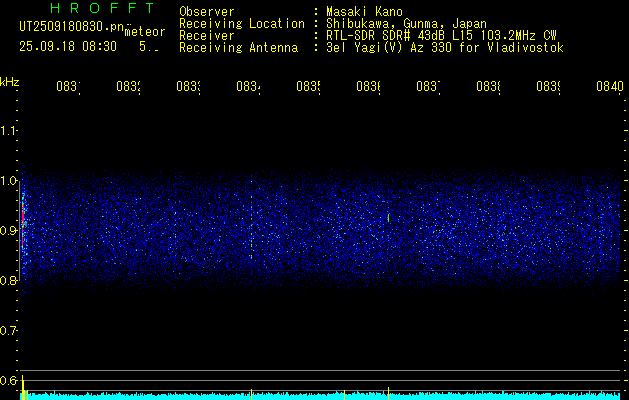Click the magenta-red echo at the spectrogram's left edge

click(x=22, y=216)
